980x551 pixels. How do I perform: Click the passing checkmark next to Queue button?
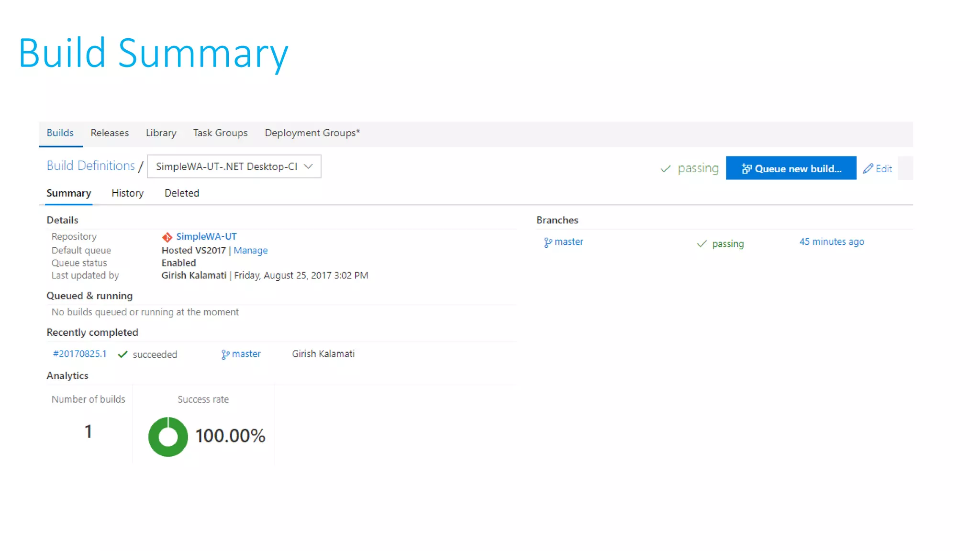(665, 169)
